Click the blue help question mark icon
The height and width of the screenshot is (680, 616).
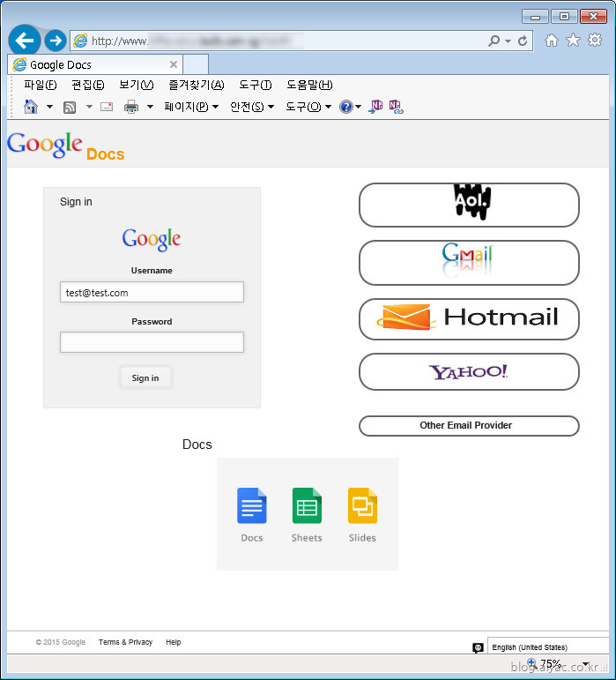click(x=346, y=107)
